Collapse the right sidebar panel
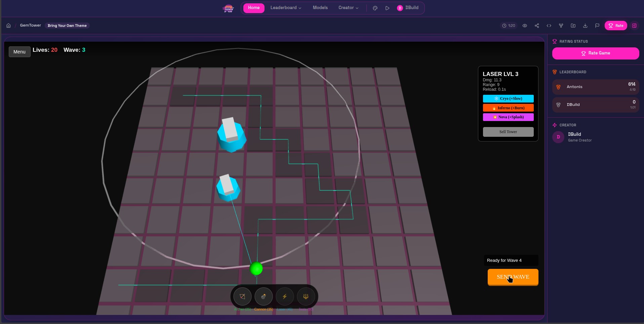The height and width of the screenshot is (324, 644). [x=634, y=26]
